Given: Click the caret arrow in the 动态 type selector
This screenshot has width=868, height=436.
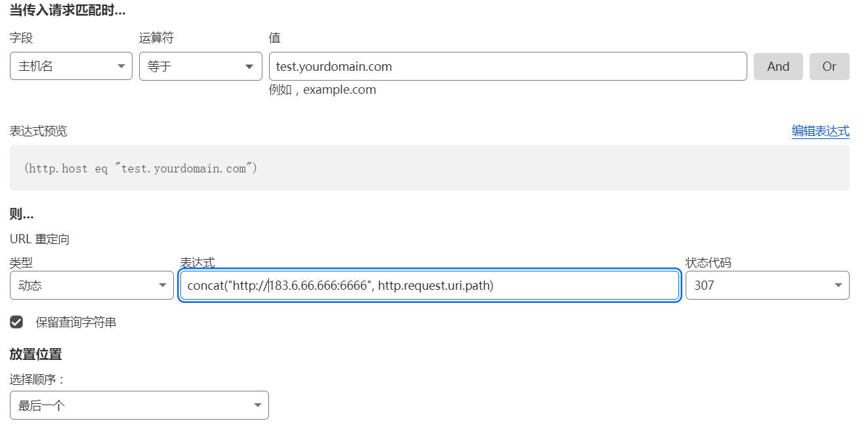Looking at the screenshot, I should click(x=163, y=285).
